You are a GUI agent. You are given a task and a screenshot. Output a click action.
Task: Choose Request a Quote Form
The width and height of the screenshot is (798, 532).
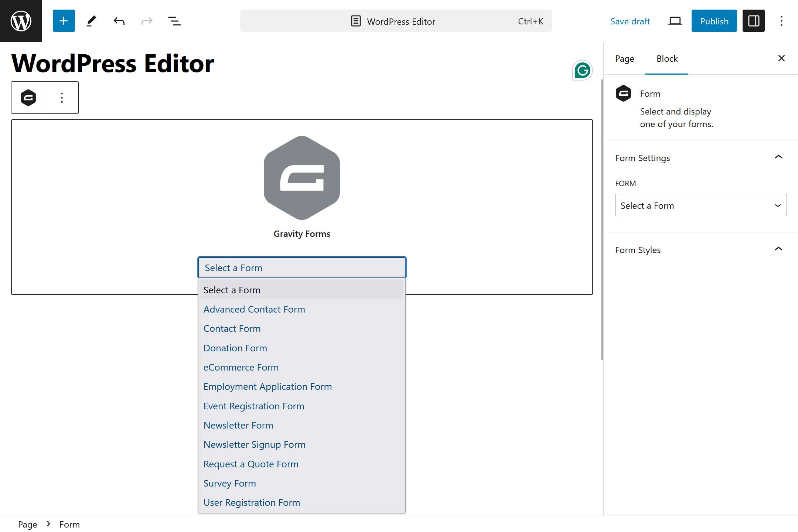point(302,464)
